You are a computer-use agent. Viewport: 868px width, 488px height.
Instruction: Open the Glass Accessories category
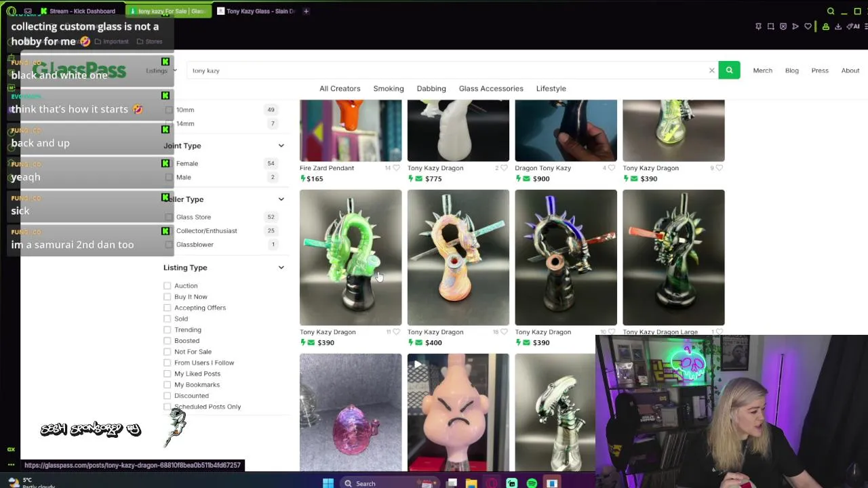[491, 89]
